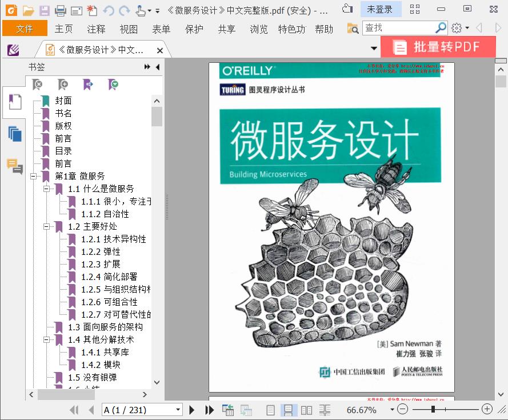The image size is (508, 420).
Task: Click the double-arrow icon in the bookmark panel header
Action: point(147,67)
